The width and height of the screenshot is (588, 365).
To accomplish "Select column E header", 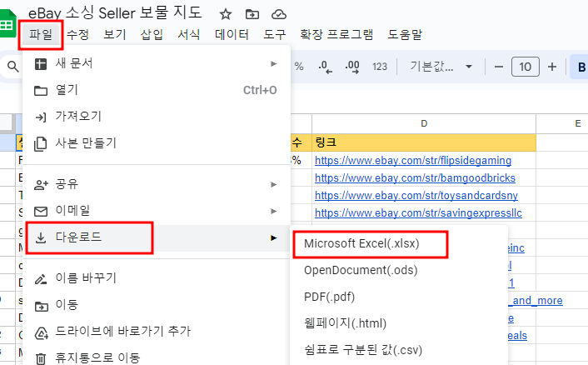I will [562, 124].
